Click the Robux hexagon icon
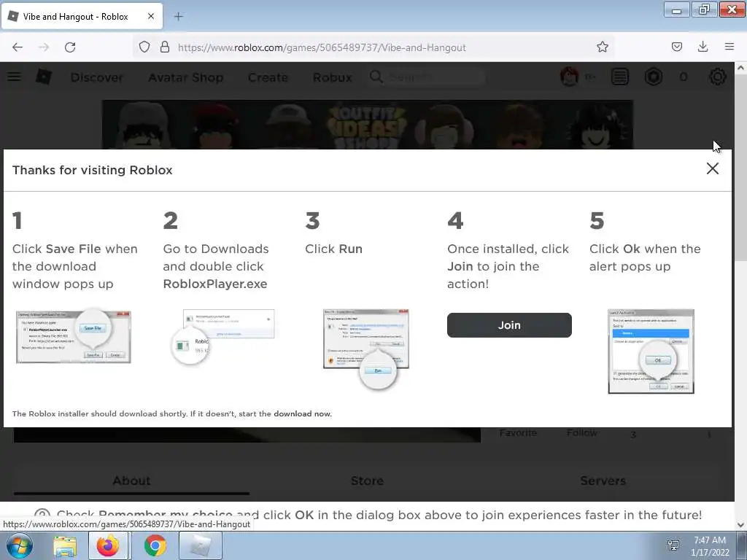 (x=653, y=77)
